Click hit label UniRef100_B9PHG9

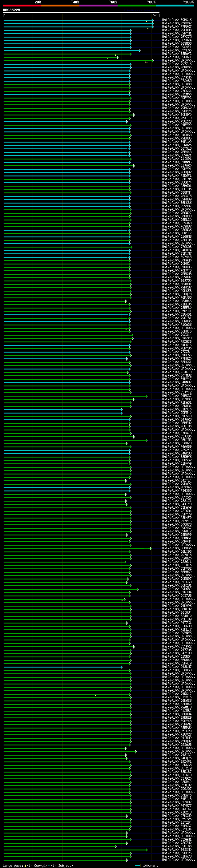177,200
